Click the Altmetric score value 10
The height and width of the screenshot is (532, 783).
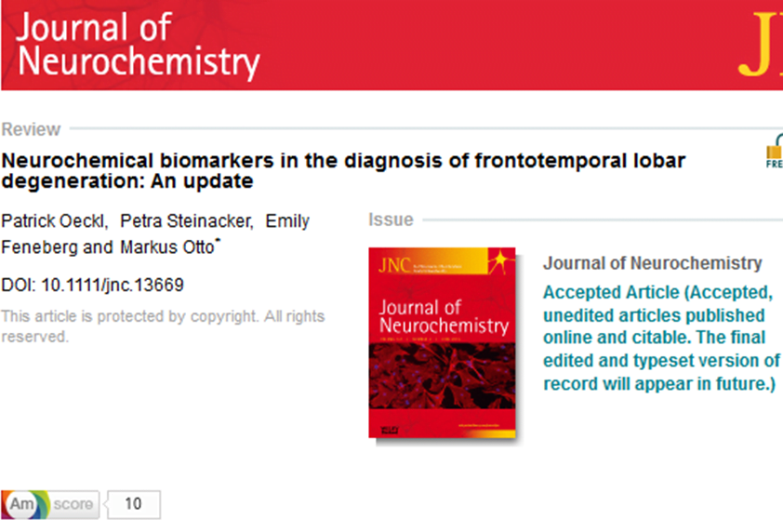(133, 504)
